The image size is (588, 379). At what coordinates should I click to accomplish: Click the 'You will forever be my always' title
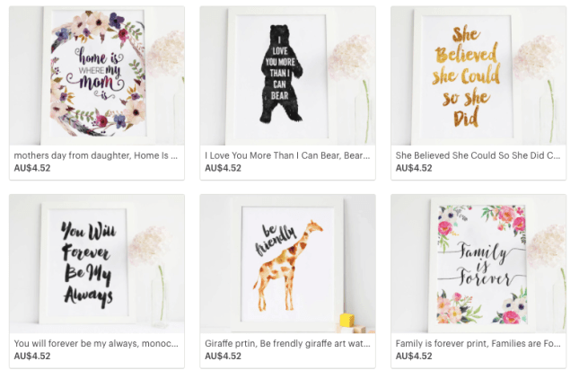(95, 343)
